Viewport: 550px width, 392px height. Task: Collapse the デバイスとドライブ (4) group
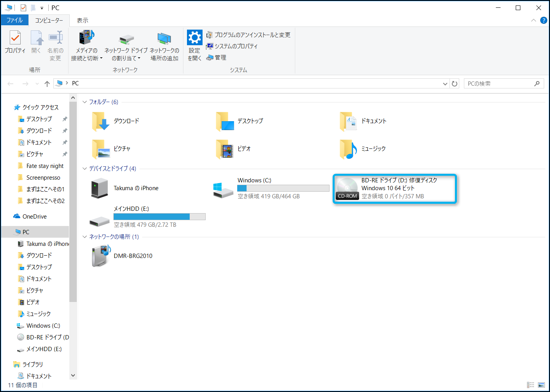[x=85, y=169]
